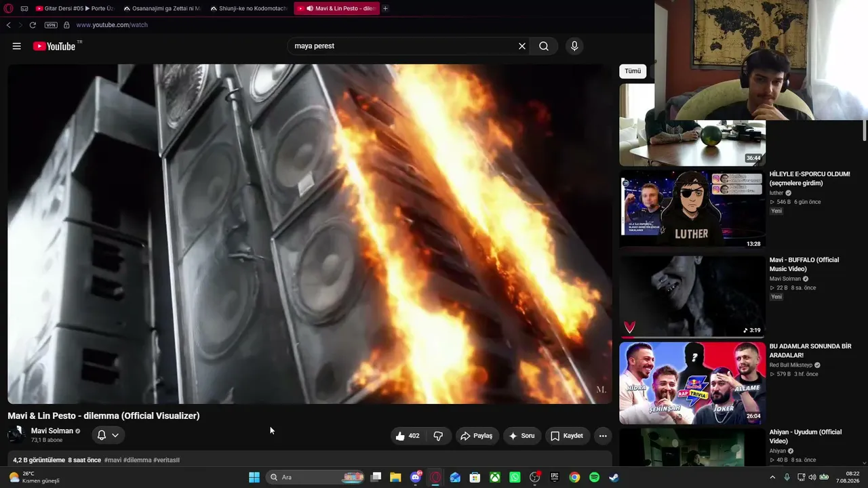Follow the #mavi hashtag link
This screenshot has height=488, width=868.
(113, 460)
